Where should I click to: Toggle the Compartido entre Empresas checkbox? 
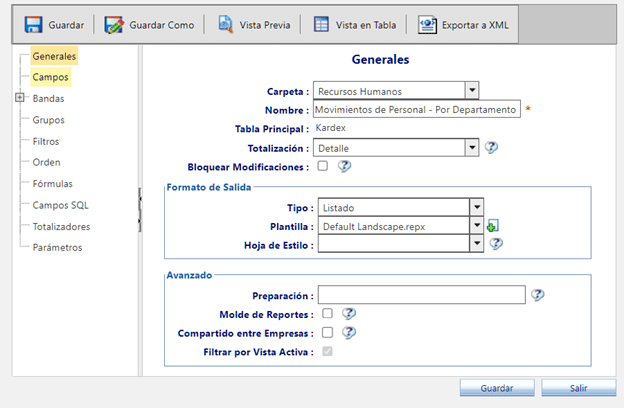tap(327, 332)
